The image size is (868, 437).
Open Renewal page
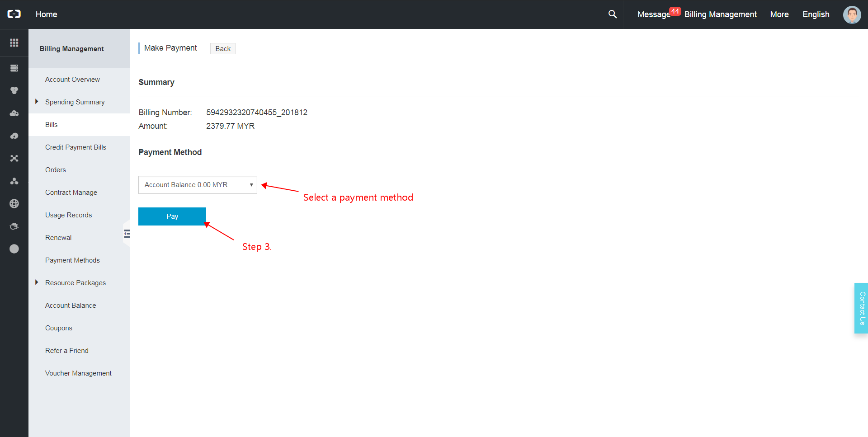(58, 238)
